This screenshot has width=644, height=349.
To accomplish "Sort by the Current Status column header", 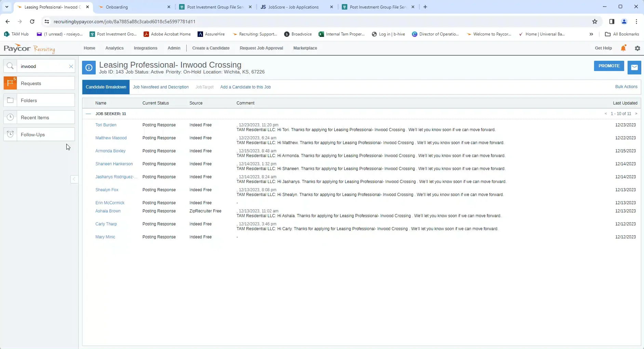I will pyautogui.click(x=156, y=103).
